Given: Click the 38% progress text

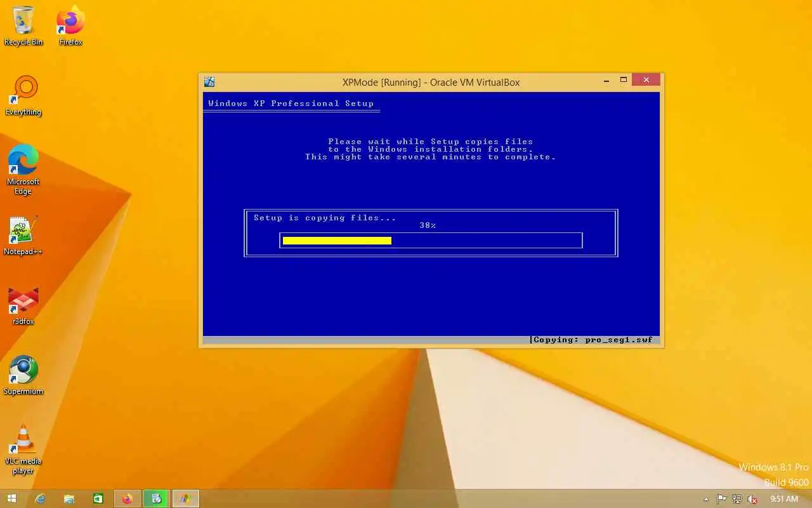Looking at the screenshot, I should [428, 225].
